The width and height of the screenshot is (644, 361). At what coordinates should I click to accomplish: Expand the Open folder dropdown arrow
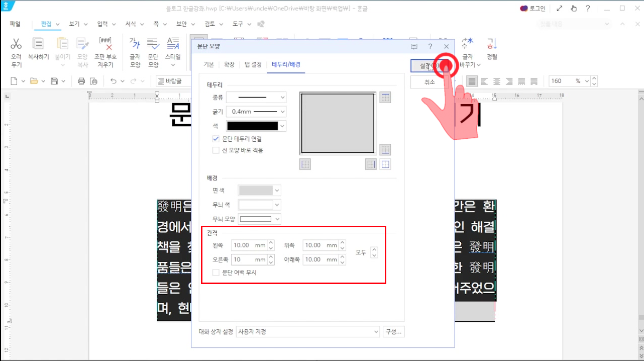point(43,81)
